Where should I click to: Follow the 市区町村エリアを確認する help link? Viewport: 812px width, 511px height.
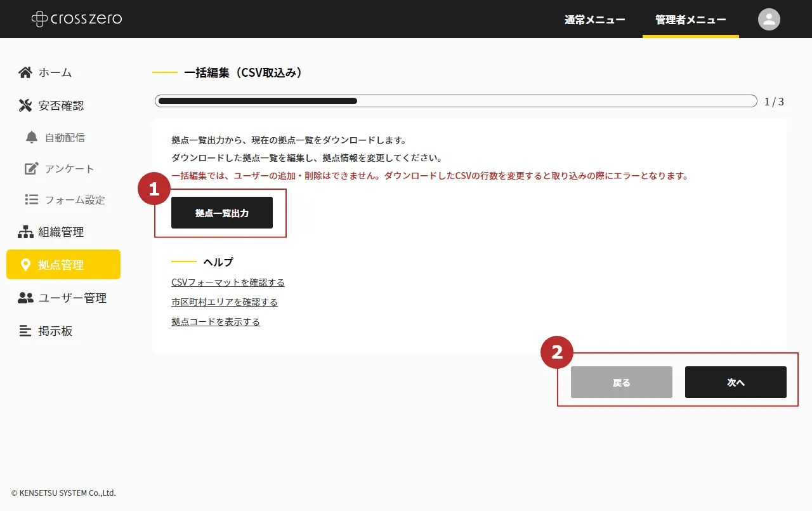[x=223, y=302]
